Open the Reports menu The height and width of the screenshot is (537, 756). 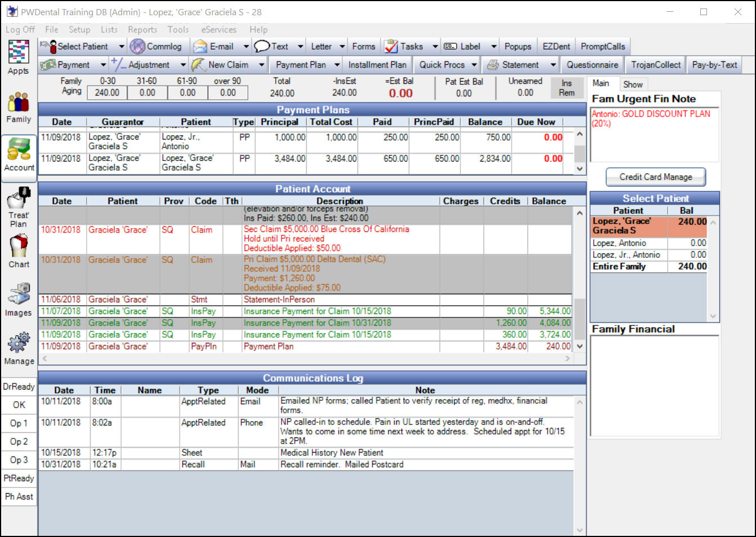[x=142, y=30]
